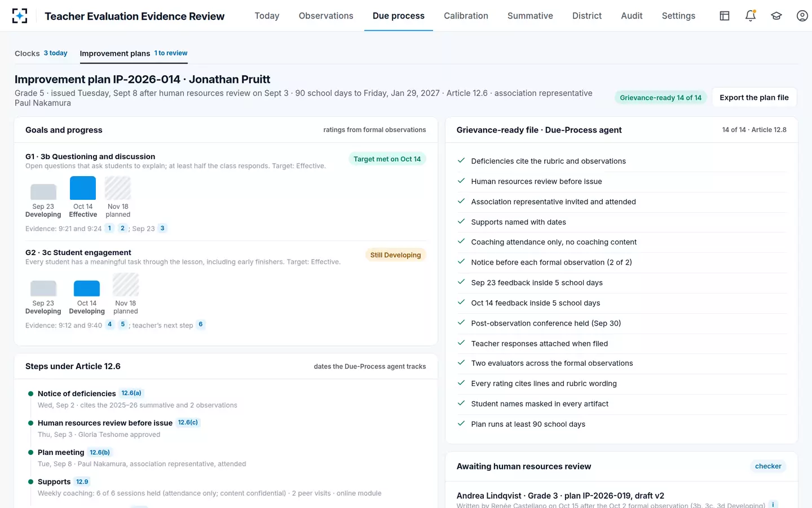Switch to the Calibration tab
This screenshot has height=508, width=812.
point(466,16)
